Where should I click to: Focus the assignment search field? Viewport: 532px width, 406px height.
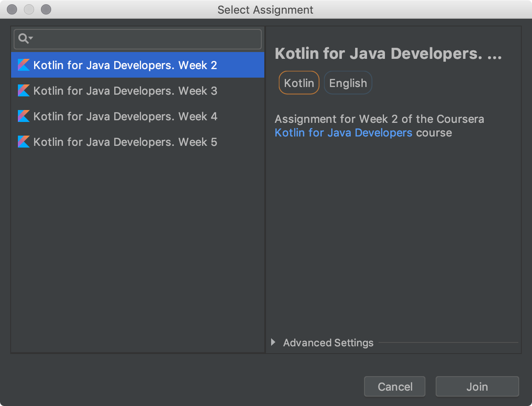138,39
